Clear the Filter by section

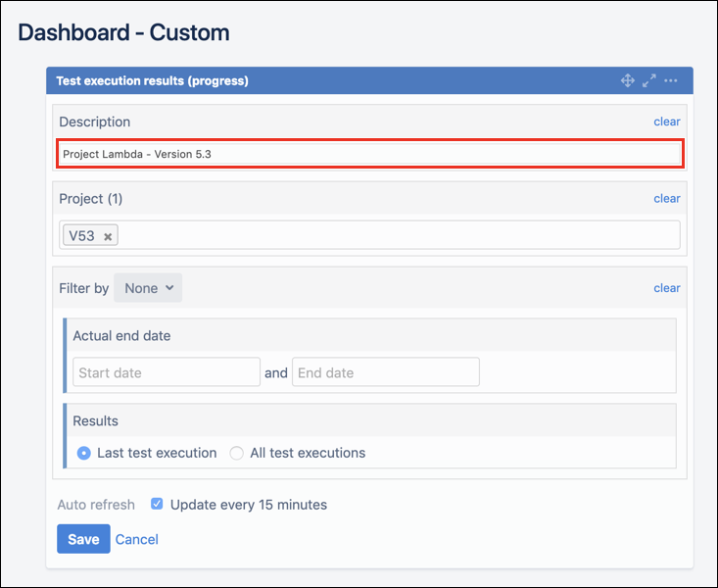pos(667,288)
